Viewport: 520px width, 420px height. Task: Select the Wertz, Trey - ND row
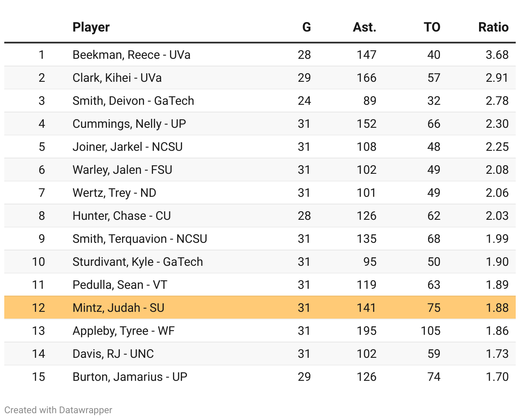point(114,193)
